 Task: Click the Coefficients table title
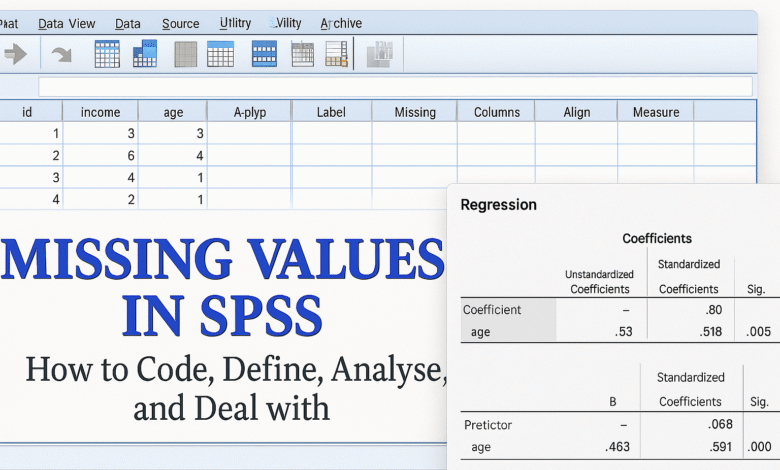tap(657, 238)
